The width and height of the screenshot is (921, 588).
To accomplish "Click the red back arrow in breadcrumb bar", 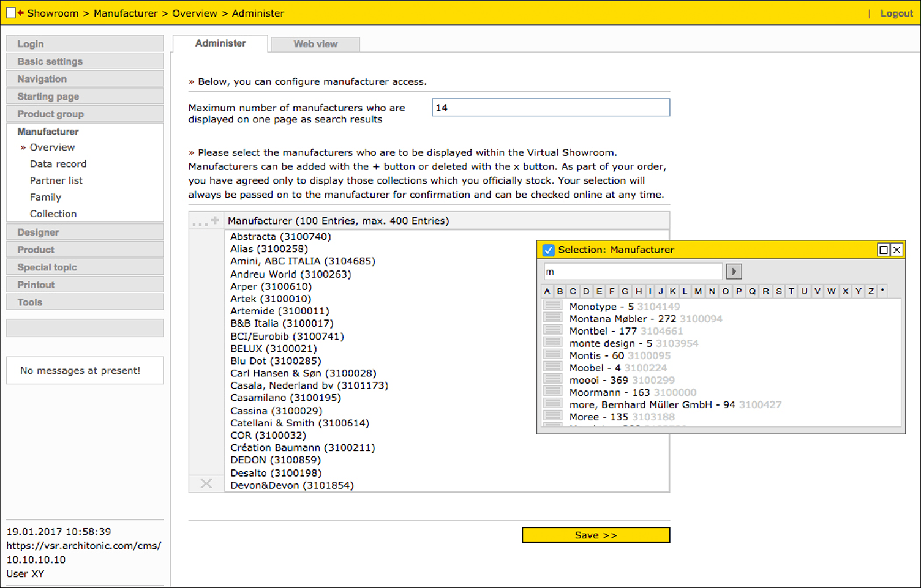I will point(21,13).
